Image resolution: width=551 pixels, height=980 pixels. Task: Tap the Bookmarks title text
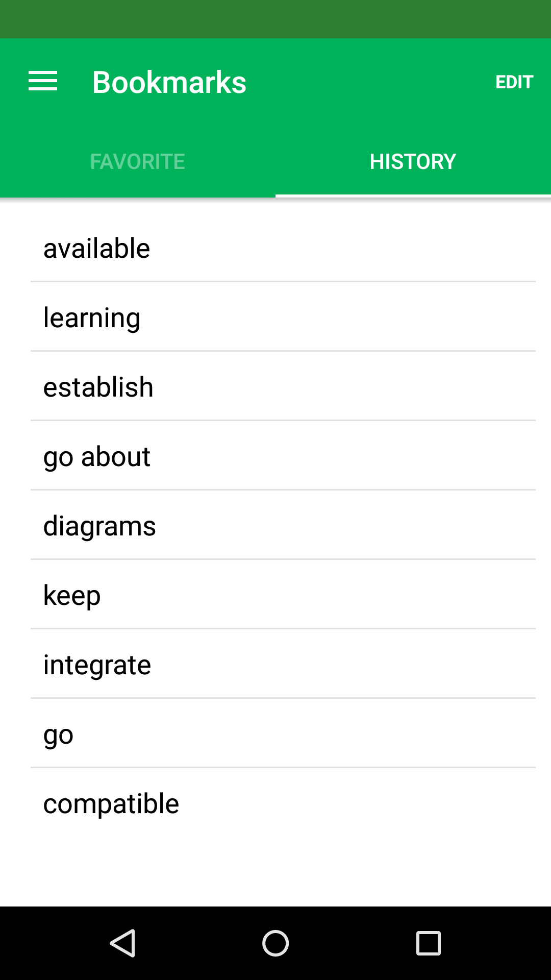click(169, 82)
